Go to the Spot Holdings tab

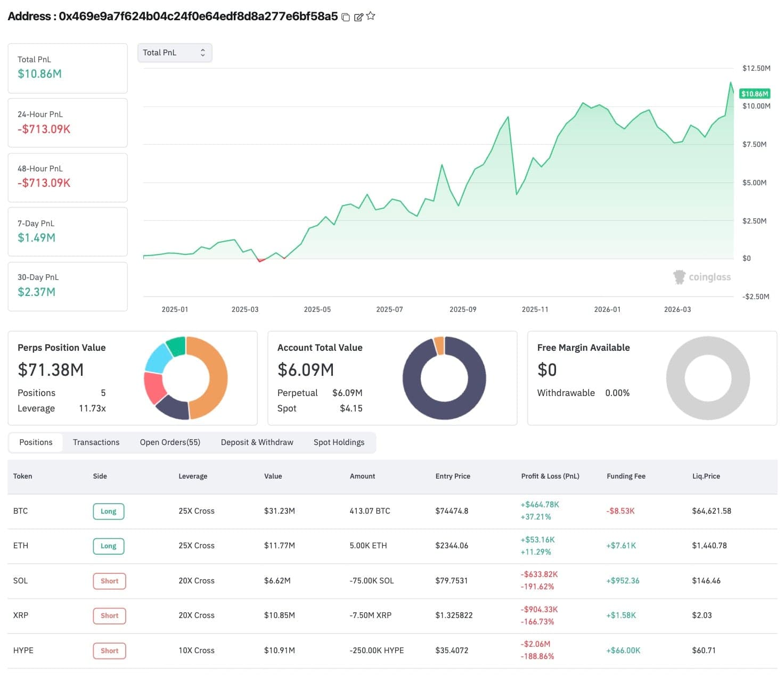coord(339,442)
